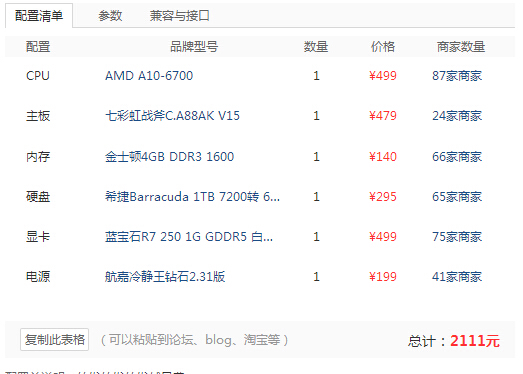Viewport: 523px width, 374px height.
Task: Click the 硬盘 row label
Action: (38, 197)
